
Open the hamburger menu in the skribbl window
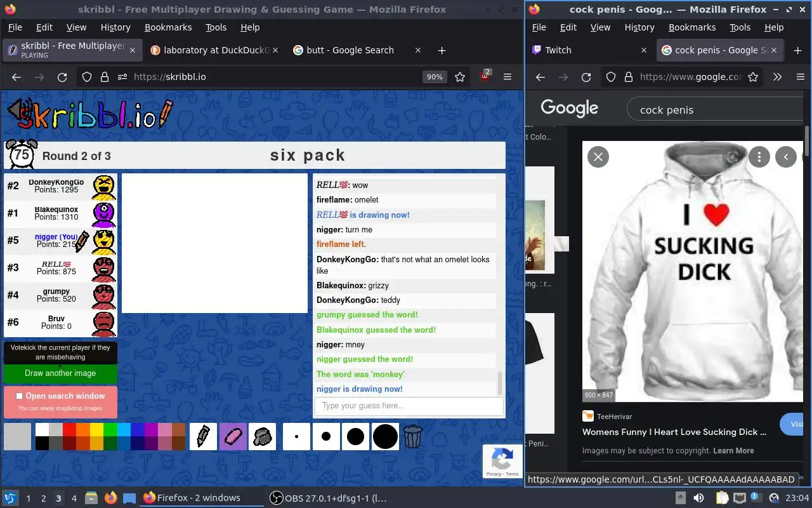(x=507, y=77)
